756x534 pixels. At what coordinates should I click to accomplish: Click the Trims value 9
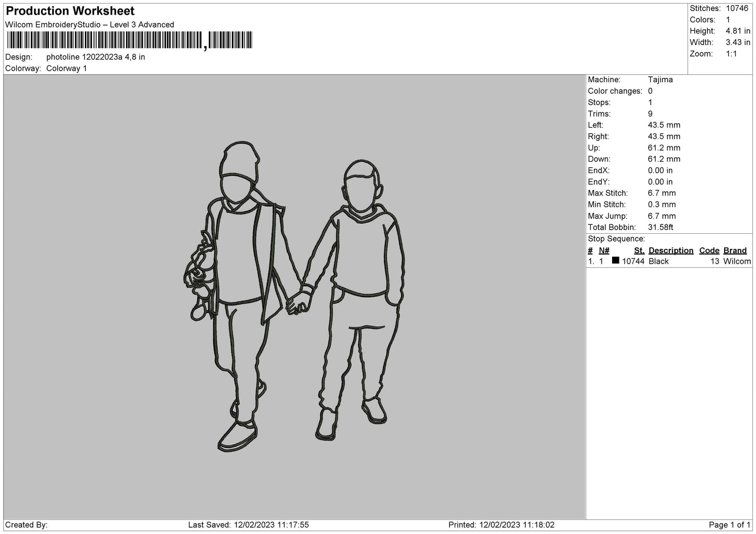pyautogui.click(x=650, y=114)
